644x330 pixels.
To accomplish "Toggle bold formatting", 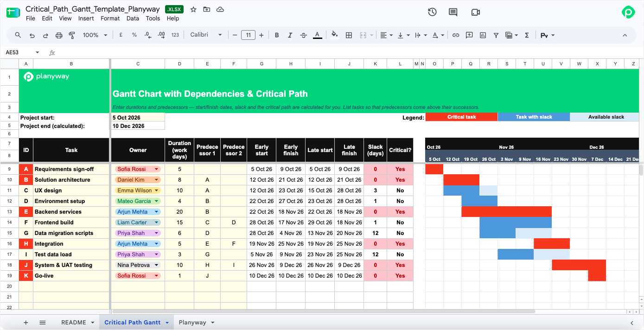I will coord(277,35).
